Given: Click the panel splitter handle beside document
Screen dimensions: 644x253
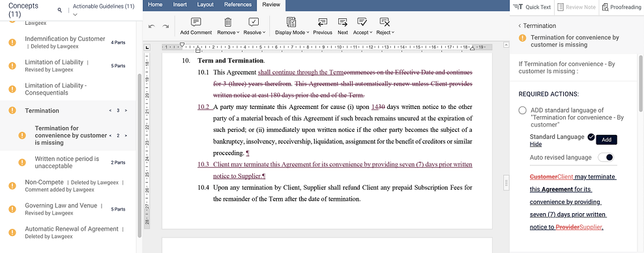Looking at the screenshot, I should [506, 183].
